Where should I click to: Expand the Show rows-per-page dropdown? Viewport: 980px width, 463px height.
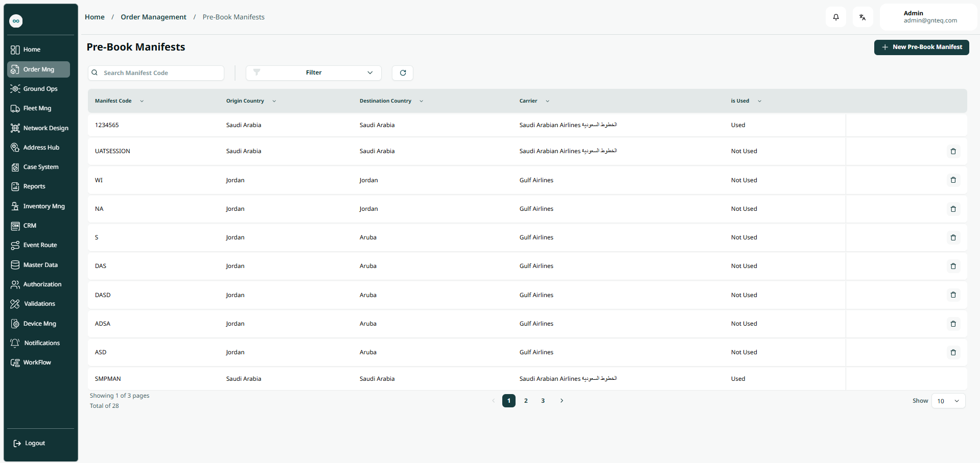pos(948,401)
